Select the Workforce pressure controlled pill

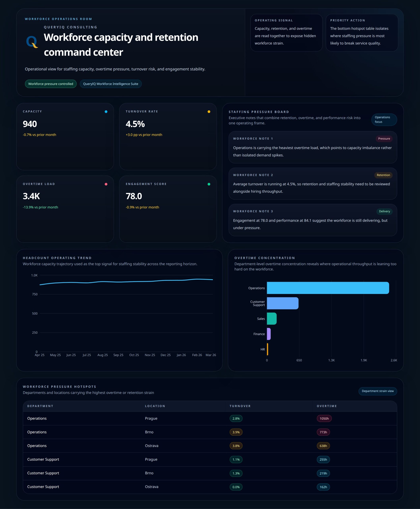(51, 84)
